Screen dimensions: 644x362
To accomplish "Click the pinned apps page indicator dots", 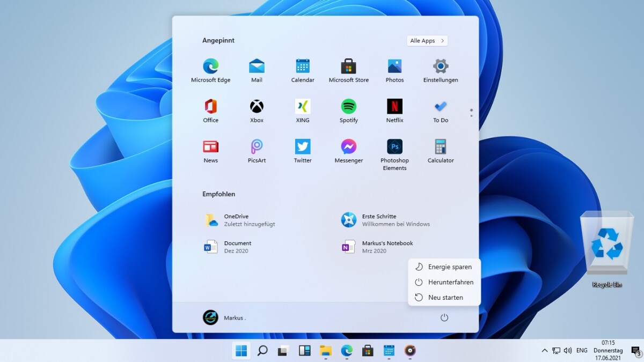I will 471,113.
